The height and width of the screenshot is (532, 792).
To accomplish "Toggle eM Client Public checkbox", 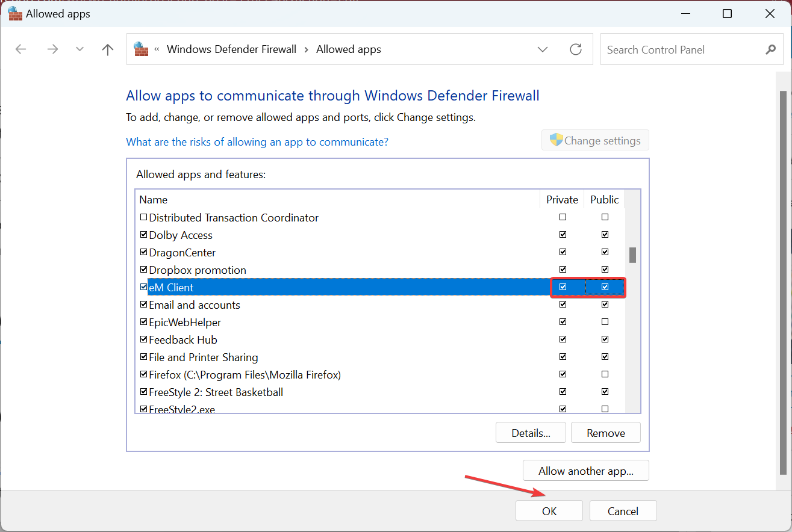I will click(x=605, y=287).
